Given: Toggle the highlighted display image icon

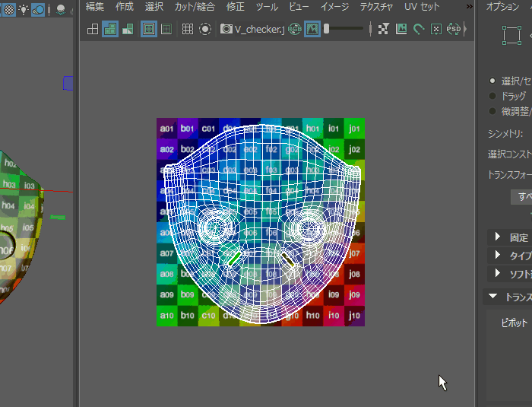Looking at the screenshot, I should click(312, 29).
